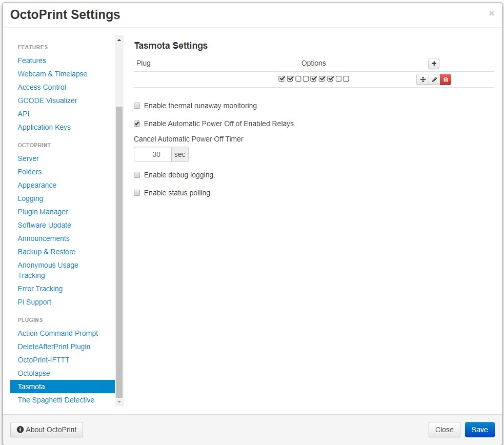Select the Tasmota plugin entry
504x445 pixels.
pyautogui.click(x=63, y=387)
